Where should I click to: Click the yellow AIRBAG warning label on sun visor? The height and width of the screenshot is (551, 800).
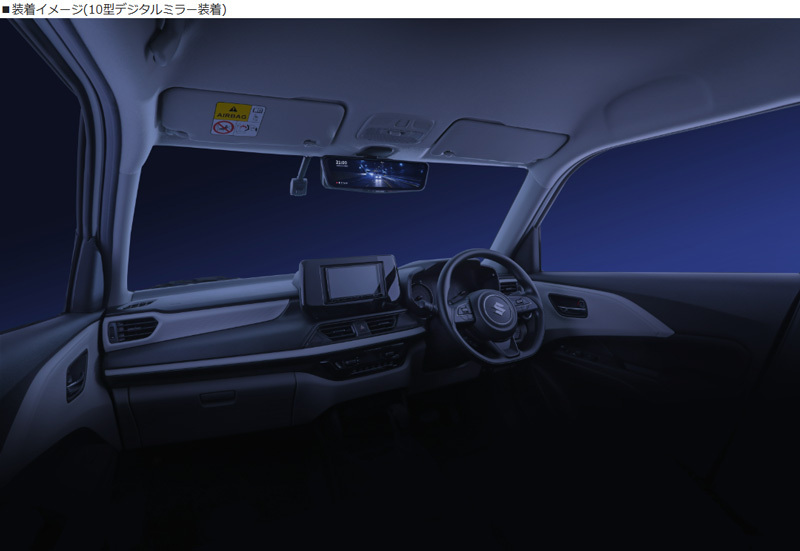pyautogui.click(x=238, y=119)
